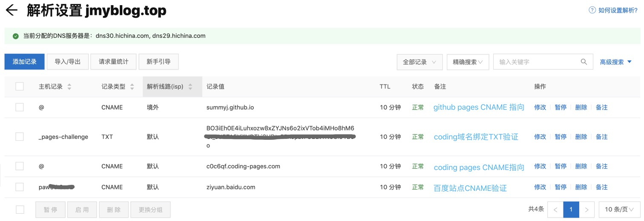
Task: Click the green DNS status check icon
Action: (16, 36)
